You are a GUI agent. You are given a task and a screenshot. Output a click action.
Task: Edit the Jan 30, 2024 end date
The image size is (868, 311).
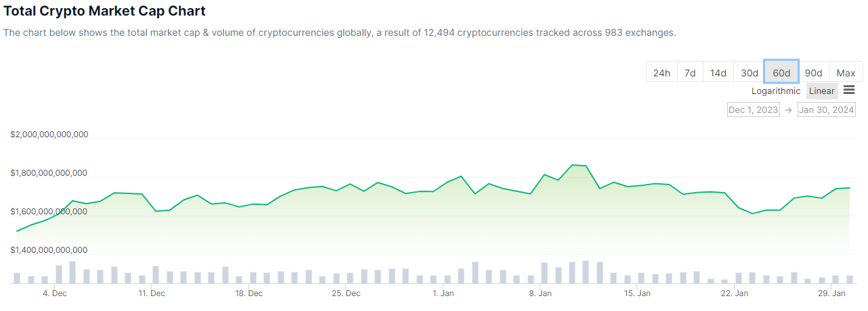pos(826,110)
